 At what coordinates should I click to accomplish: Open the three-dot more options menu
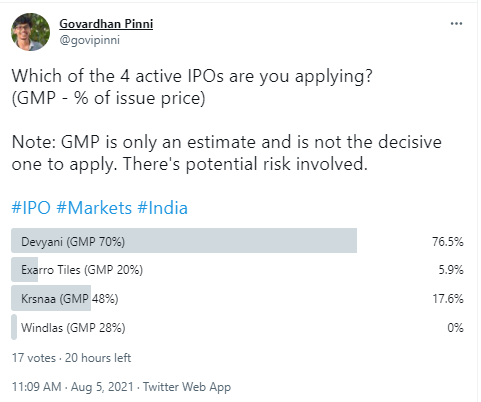pyautogui.click(x=456, y=24)
